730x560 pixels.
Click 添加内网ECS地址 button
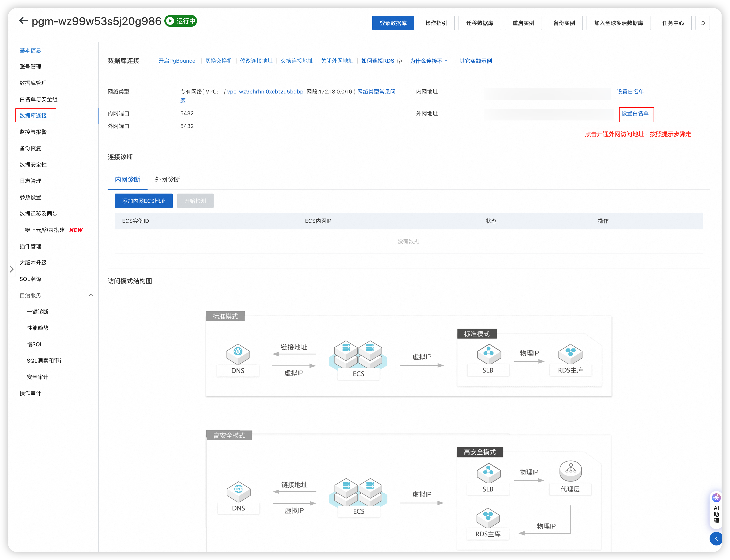(143, 201)
